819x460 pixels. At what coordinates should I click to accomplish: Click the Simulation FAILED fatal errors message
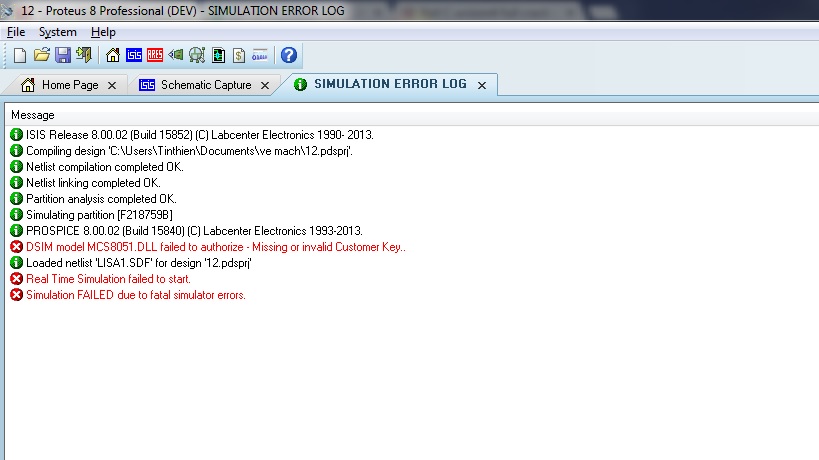tap(136, 295)
